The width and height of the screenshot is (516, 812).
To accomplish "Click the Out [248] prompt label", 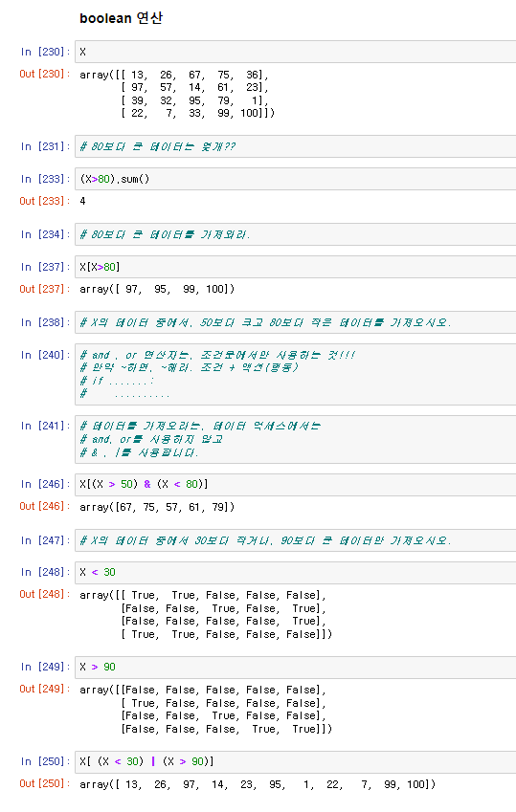I will 45,595.
